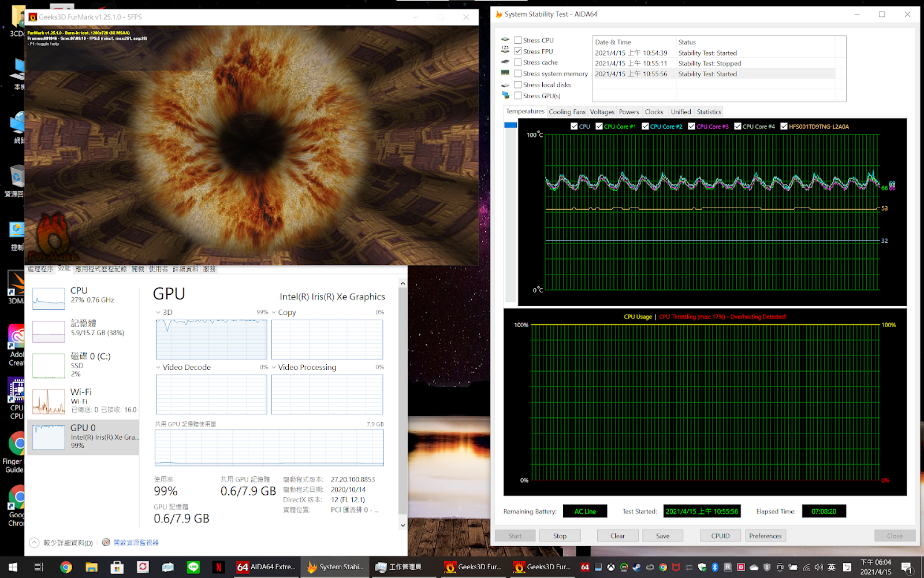Screen dimensions: 924x578
Task: Open resource monitor icon link
Action: coord(106,542)
